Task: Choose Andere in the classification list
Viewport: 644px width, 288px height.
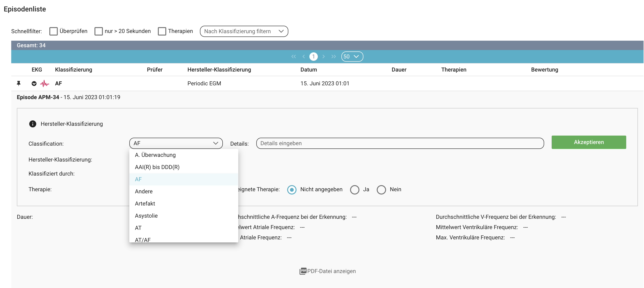Action: click(184, 191)
